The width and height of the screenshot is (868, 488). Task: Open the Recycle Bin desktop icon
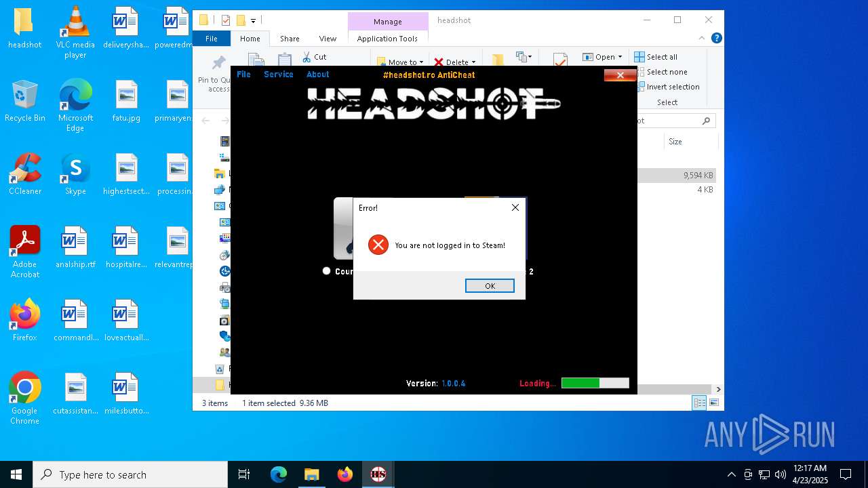click(x=24, y=101)
